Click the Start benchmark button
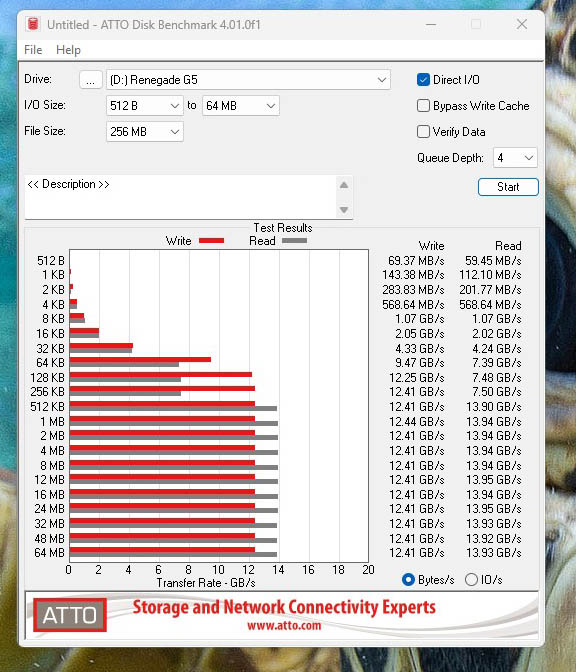Image resolution: width=576 pixels, height=672 pixels. 508,187
